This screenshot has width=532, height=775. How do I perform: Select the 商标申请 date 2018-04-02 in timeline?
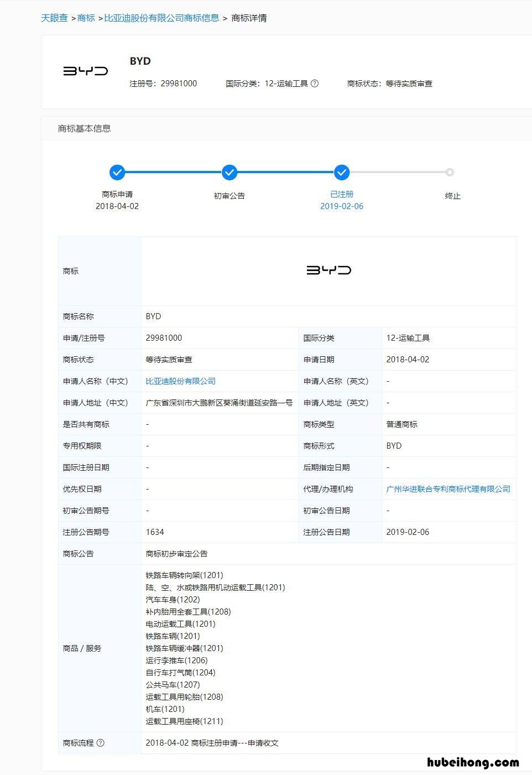pos(117,206)
